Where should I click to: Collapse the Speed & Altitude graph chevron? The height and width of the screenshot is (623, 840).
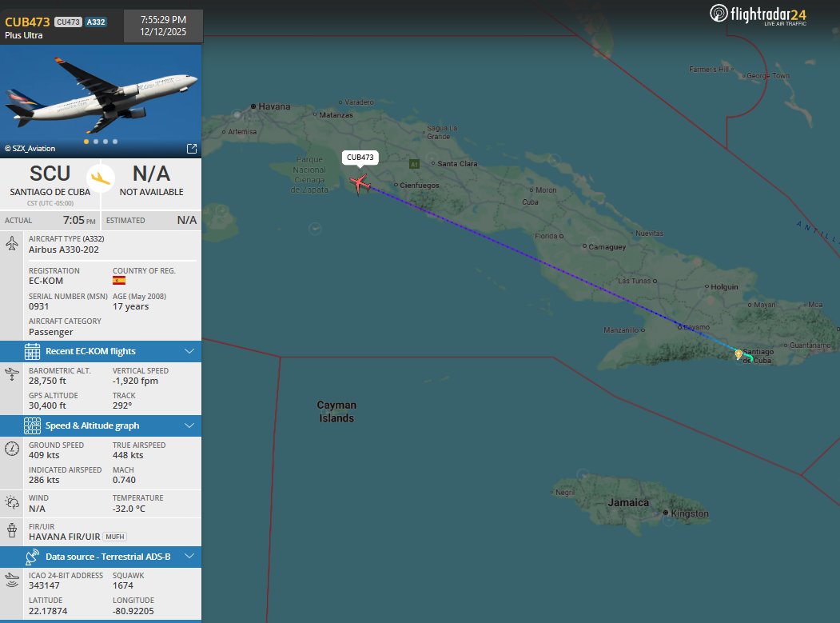point(189,425)
